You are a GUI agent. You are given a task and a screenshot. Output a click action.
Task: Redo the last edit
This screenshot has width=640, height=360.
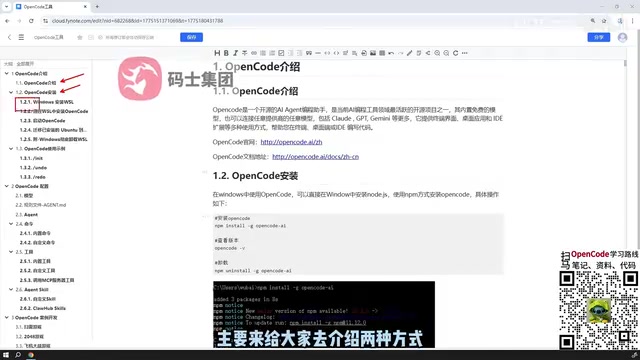[x=400, y=53]
